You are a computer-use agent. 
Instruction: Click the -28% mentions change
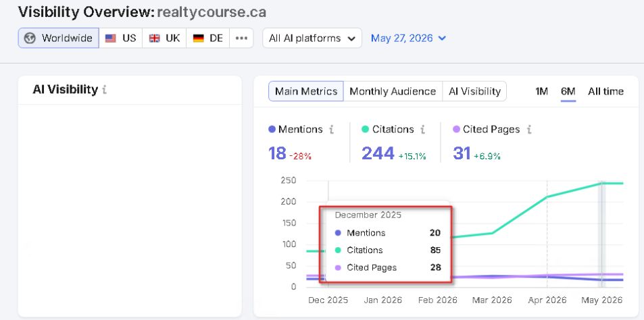tap(300, 156)
